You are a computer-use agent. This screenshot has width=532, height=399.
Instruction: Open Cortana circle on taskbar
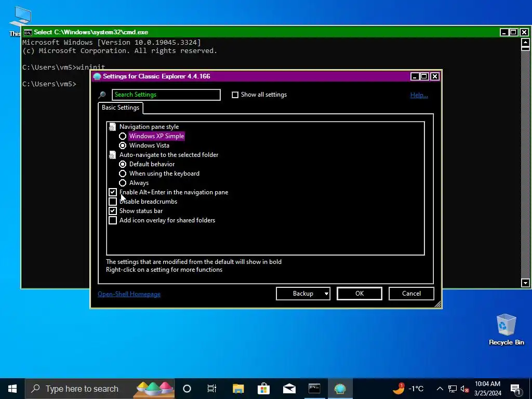[187, 389]
